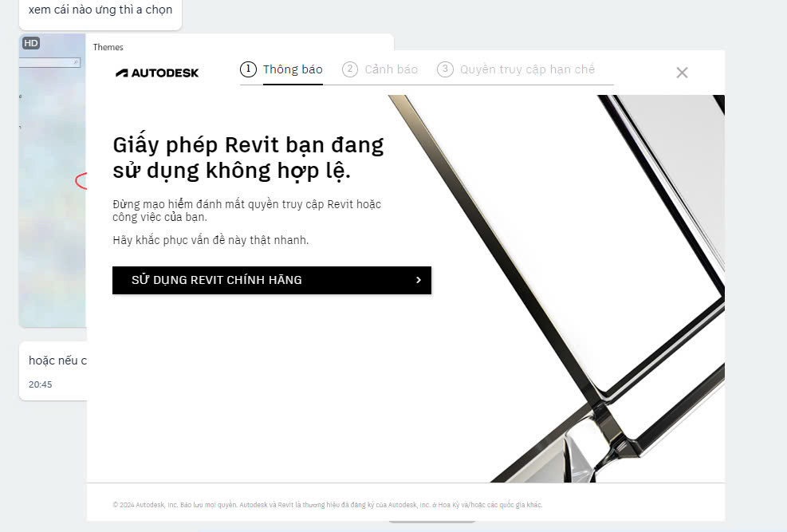Close the Autodesk license warning dialog

click(682, 73)
